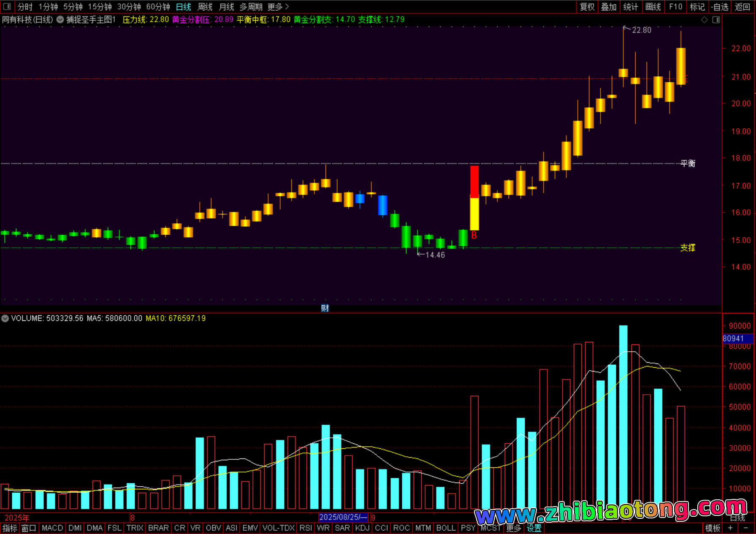Select the 60分钟 timeframe tab
The width and height of the screenshot is (756, 534).
coord(158,7)
